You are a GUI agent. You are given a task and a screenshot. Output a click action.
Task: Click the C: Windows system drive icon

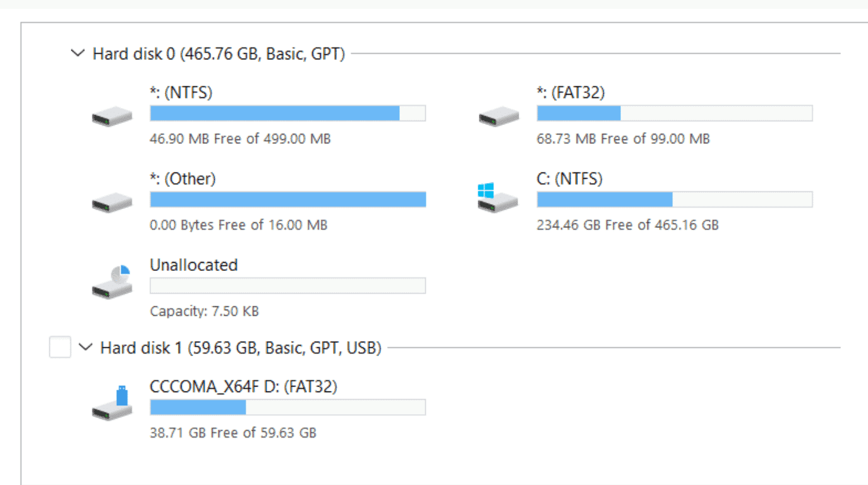[498, 198]
